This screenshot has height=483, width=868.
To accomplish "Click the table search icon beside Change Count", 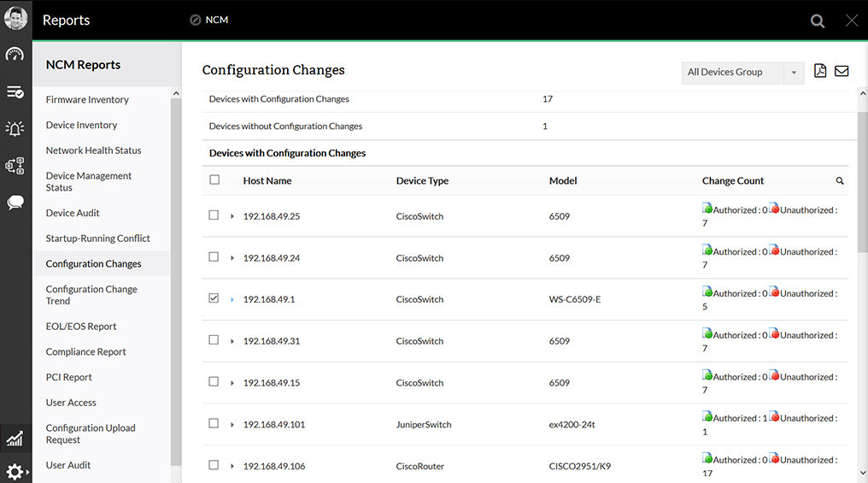I will click(x=840, y=181).
